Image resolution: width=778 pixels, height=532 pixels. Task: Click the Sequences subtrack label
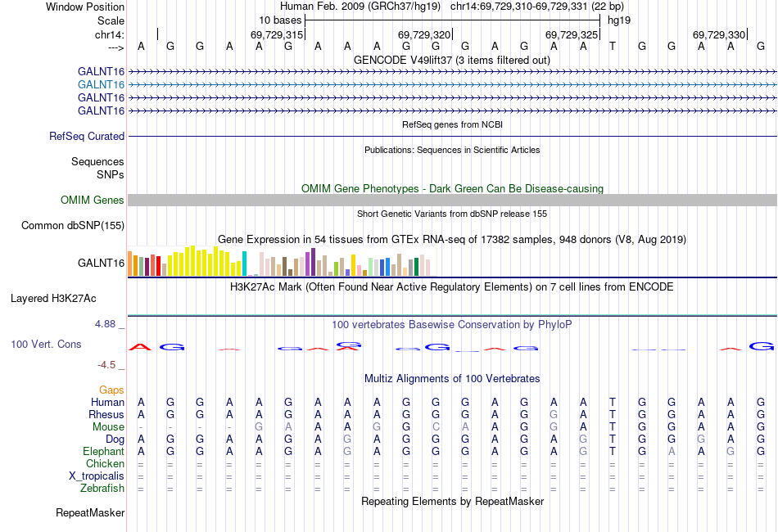[x=97, y=161]
